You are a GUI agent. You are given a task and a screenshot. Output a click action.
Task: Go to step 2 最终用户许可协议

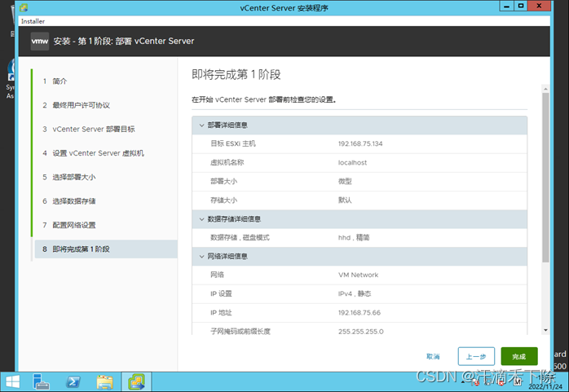click(x=81, y=105)
